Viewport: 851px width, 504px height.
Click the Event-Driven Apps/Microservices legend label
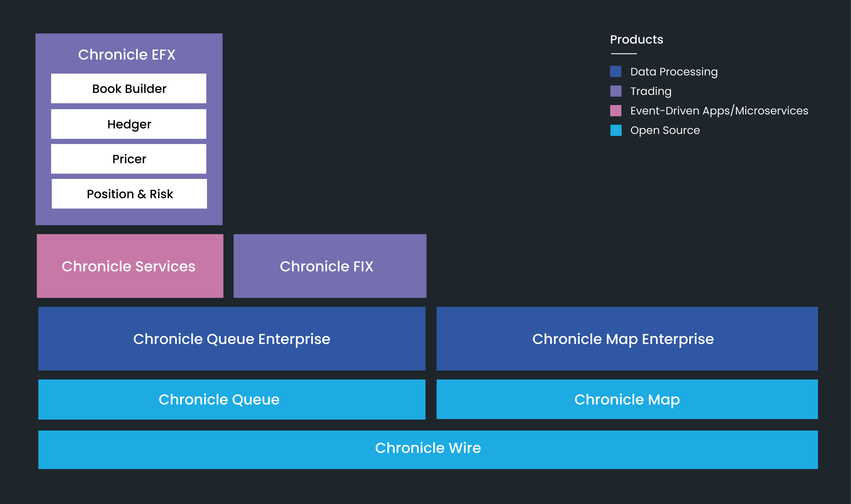pos(719,111)
